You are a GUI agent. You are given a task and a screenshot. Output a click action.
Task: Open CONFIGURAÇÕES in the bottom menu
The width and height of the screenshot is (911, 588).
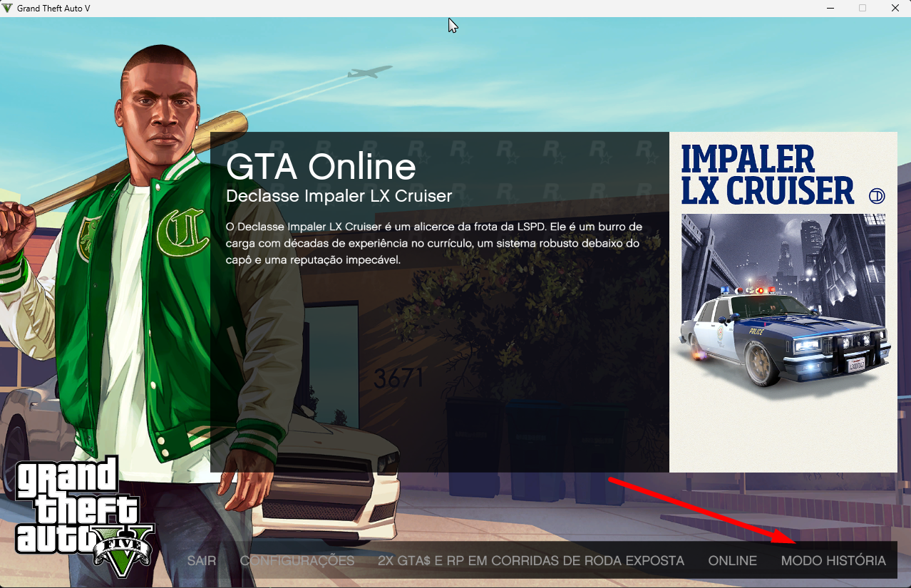click(297, 561)
